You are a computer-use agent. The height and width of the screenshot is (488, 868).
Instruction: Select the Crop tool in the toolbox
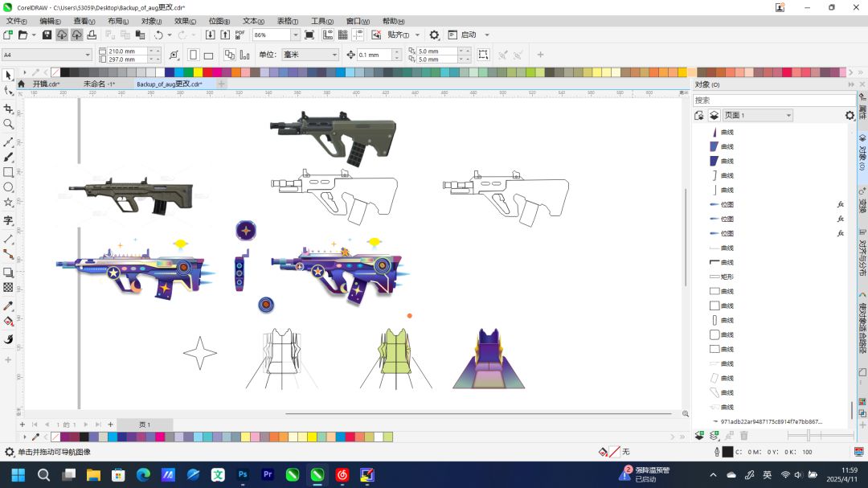[x=8, y=109]
